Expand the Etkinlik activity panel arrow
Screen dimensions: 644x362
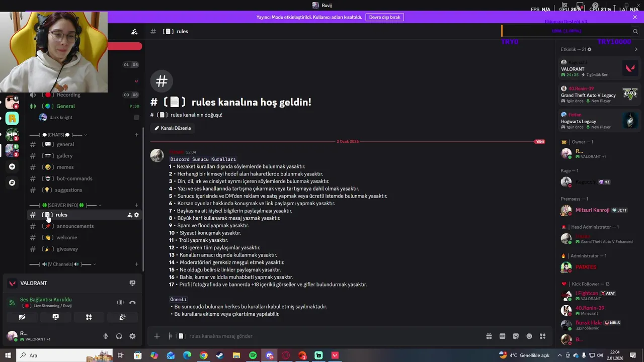click(x=636, y=49)
